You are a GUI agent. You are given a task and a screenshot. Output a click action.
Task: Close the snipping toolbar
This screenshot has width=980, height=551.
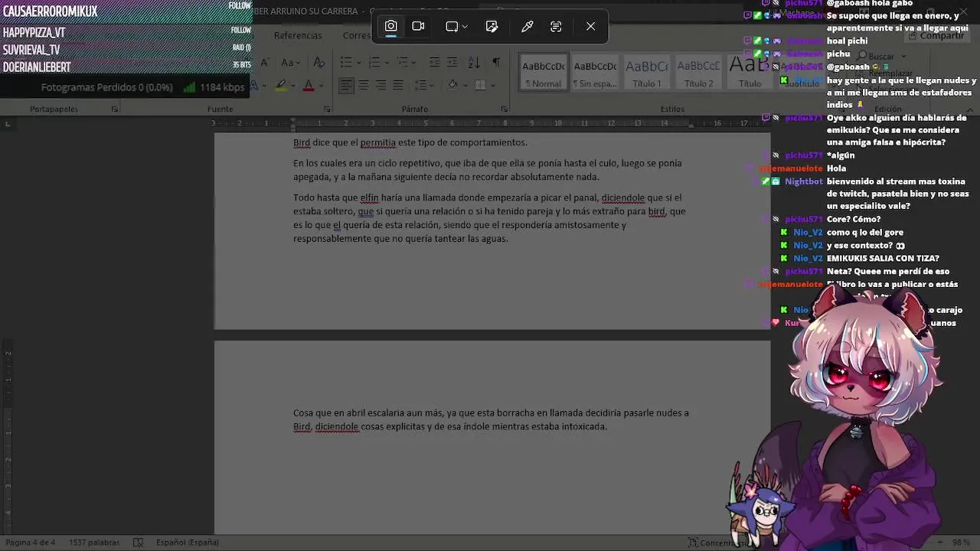590,26
